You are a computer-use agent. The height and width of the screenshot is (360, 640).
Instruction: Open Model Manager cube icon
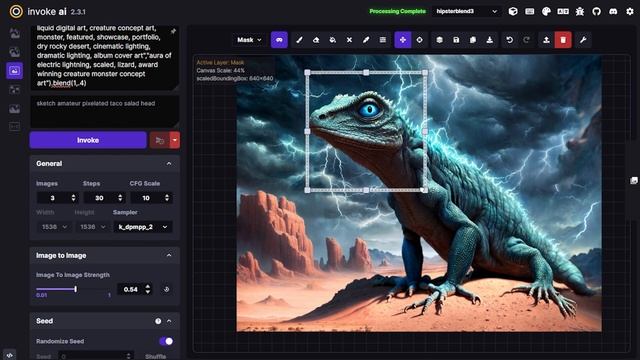(513, 11)
